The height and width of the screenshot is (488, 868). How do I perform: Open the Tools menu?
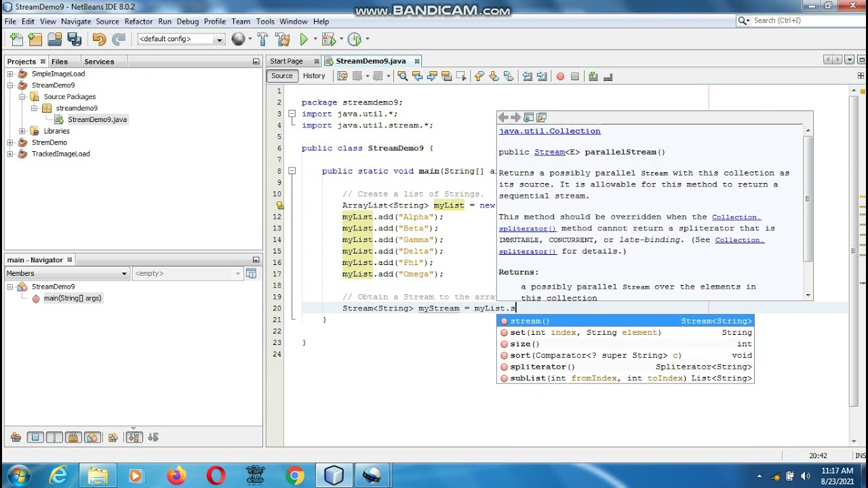pos(265,21)
